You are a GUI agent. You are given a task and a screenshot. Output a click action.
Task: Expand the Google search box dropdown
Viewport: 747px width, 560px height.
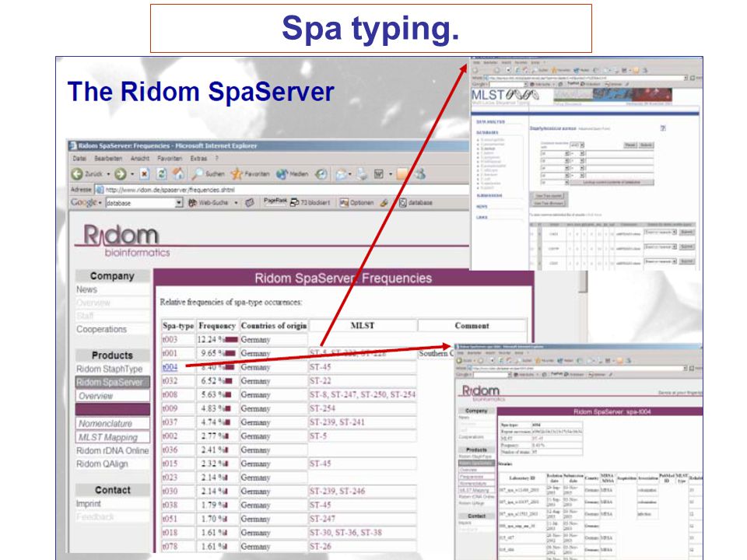179,203
